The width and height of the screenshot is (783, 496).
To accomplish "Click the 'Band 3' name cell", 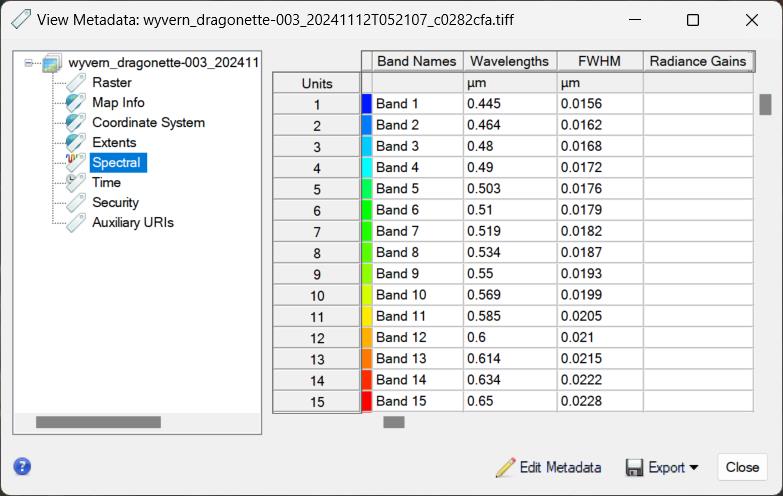I will (417, 146).
